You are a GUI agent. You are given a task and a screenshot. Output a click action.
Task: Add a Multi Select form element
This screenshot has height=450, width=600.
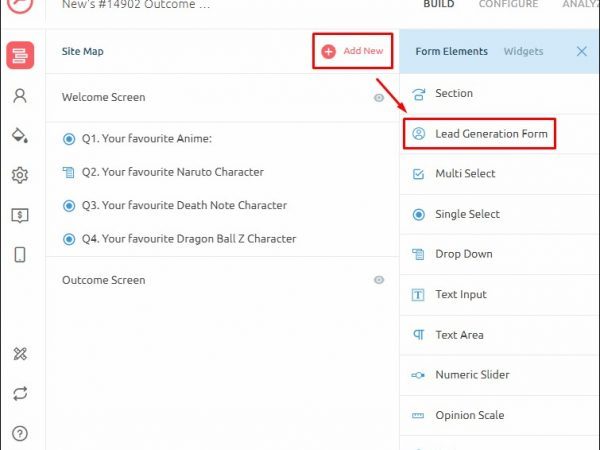465,174
